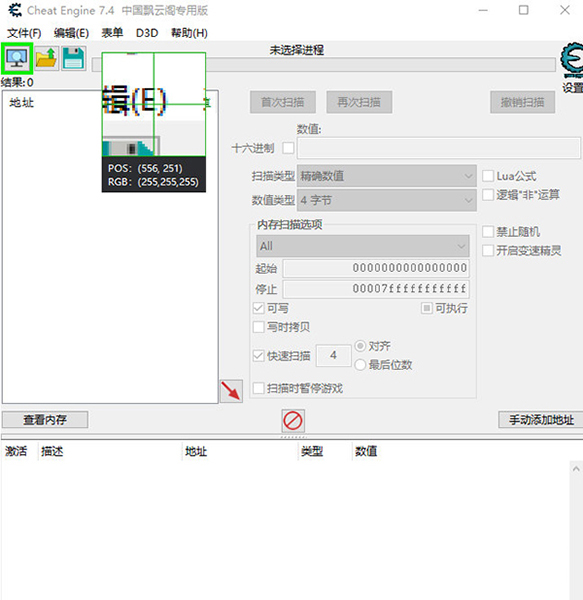This screenshot has width=583, height=600.
Task: Enable the 逻辑"非"运算 checkbox
Action: pos(488,195)
